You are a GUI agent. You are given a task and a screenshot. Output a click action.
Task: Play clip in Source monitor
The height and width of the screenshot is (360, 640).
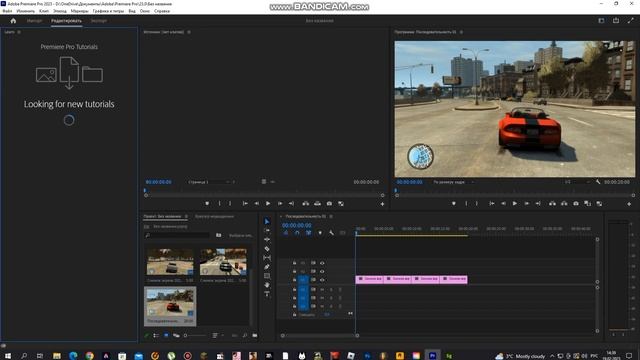(268, 203)
